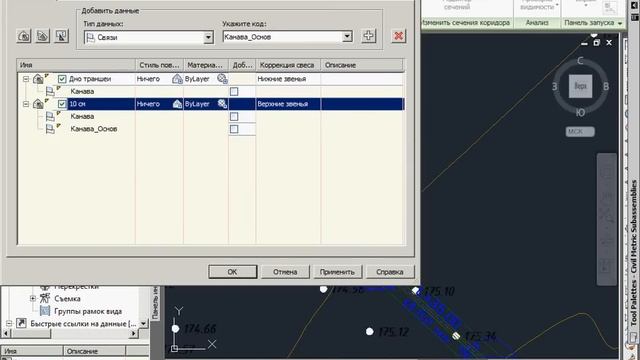Collapse the Быстрые ссылки на данные node
This screenshot has width=640, height=360.
click(x=9, y=324)
